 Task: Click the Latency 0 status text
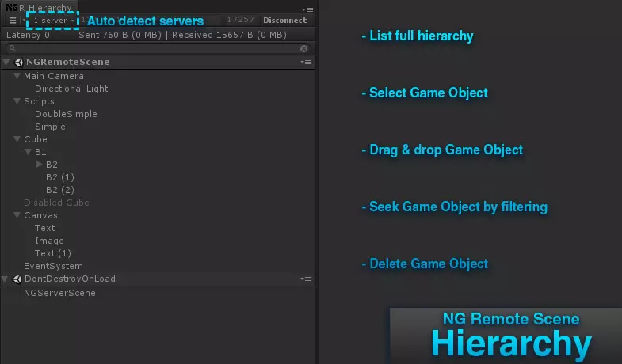(28, 35)
